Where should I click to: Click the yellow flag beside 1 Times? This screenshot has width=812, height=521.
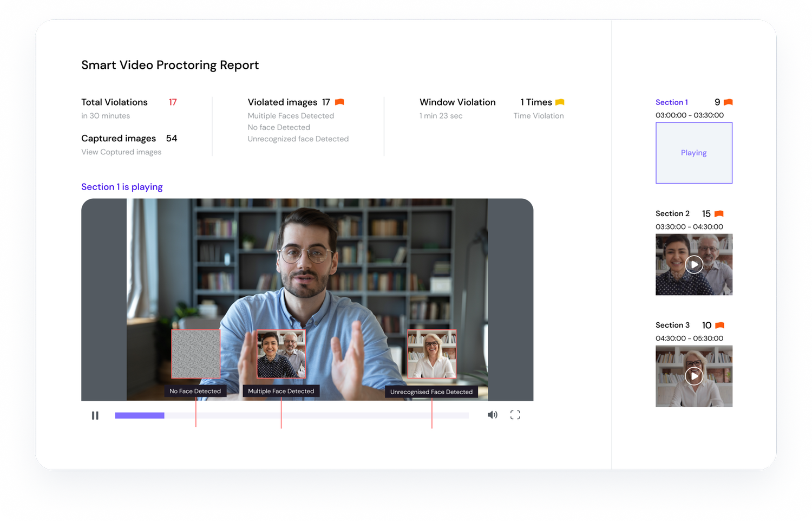coord(560,102)
